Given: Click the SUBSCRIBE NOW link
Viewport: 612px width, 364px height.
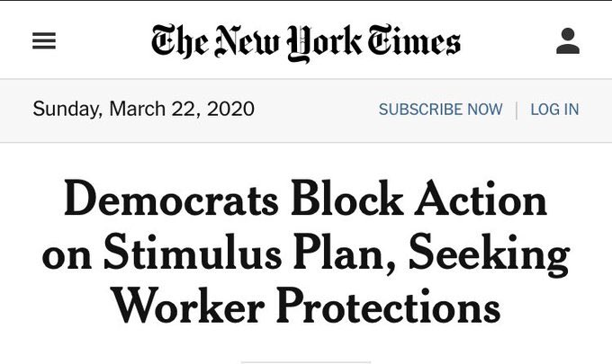Looking at the screenshot, I should coord(440,110).
